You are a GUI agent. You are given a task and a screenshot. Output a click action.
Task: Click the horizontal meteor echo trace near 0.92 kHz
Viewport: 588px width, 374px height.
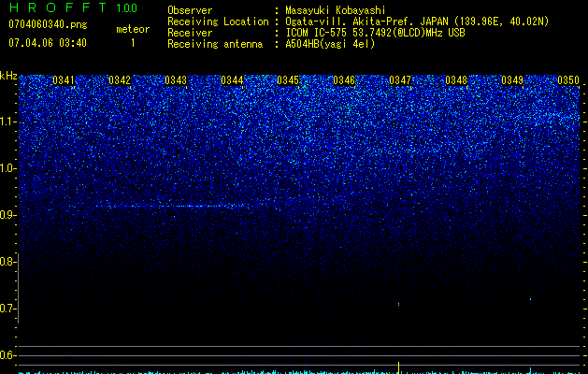(171, 206)
